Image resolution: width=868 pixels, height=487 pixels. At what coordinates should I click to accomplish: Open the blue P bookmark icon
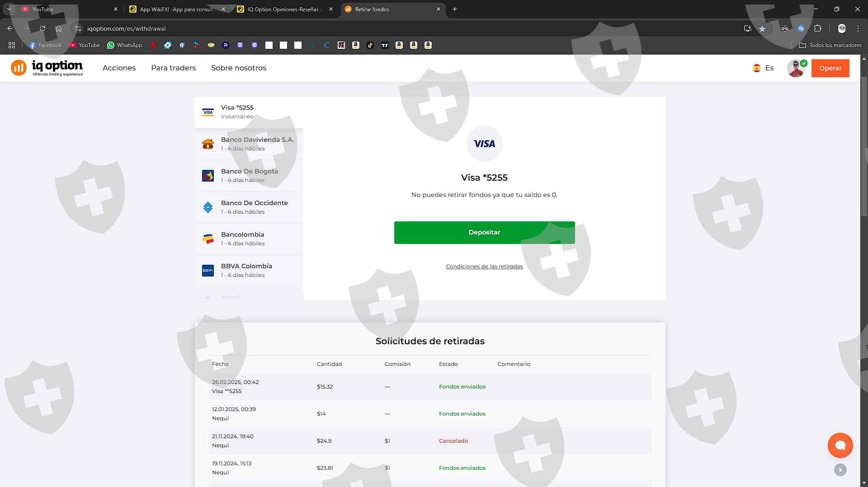coord(226,45)
